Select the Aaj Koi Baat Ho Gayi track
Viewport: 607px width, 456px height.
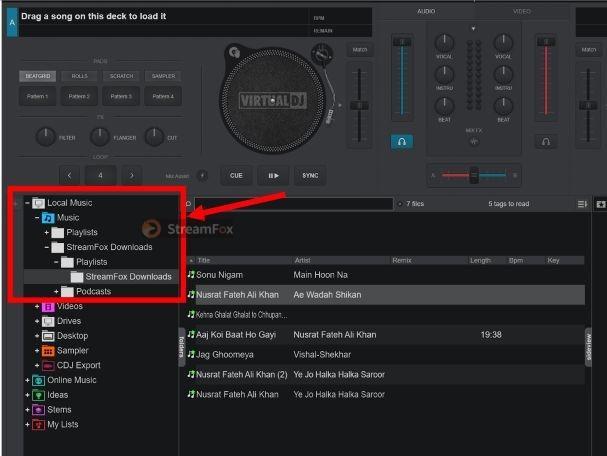click(x=386, y=335)
